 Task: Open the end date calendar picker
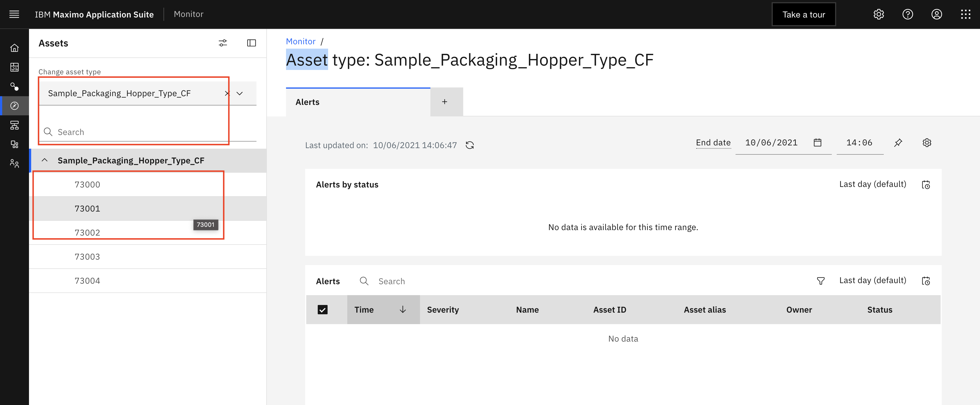click(818, 143)
